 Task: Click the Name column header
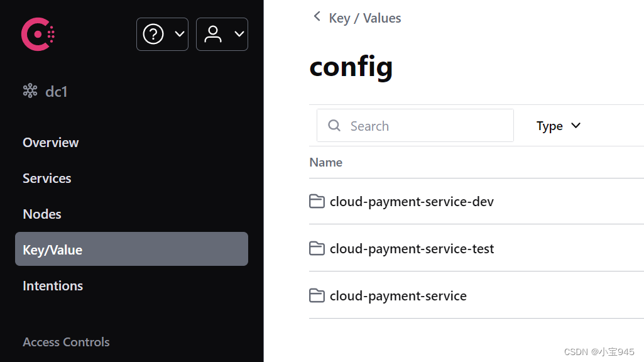[x=325, y=162]
